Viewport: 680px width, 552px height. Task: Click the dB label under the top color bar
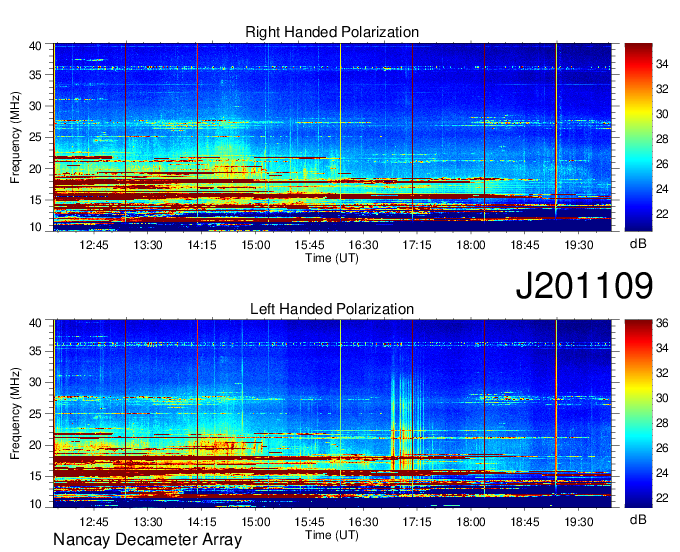(638, 243)
